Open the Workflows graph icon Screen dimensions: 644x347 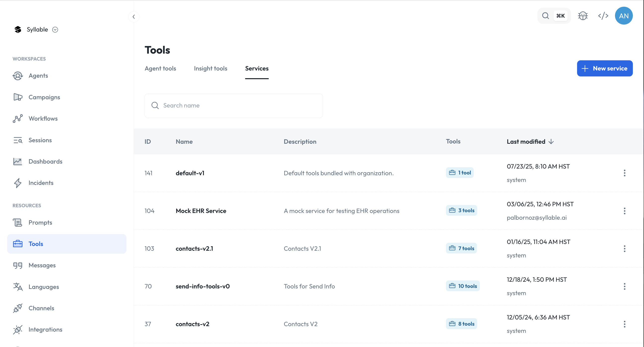[x=18, y=118]
